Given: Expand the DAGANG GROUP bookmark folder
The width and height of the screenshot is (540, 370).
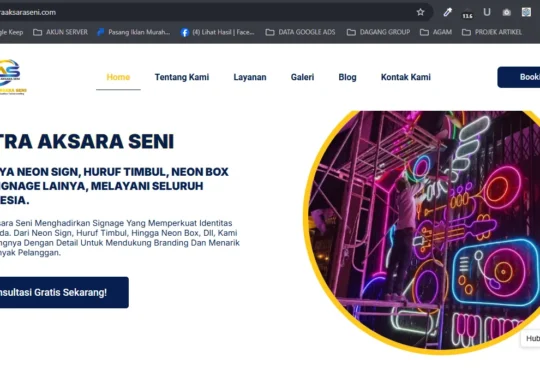Looking at the screenshot, I should [378, 32].
